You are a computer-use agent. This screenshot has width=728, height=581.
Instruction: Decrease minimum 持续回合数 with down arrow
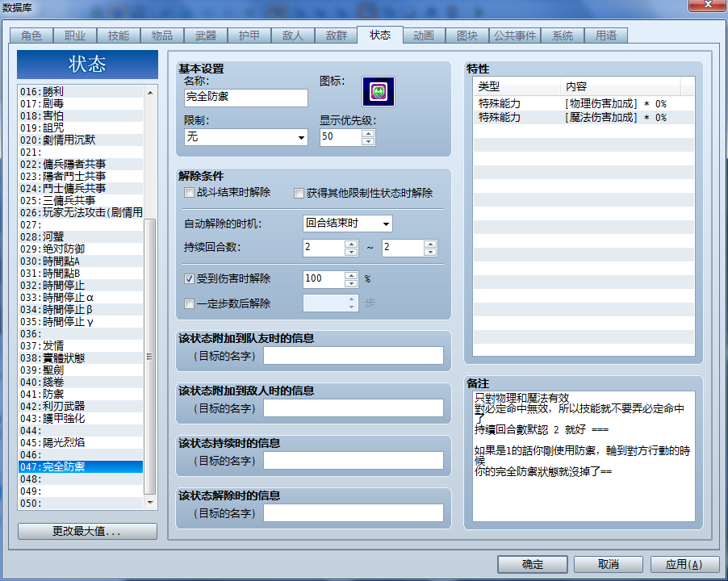(x=351, y=252)
